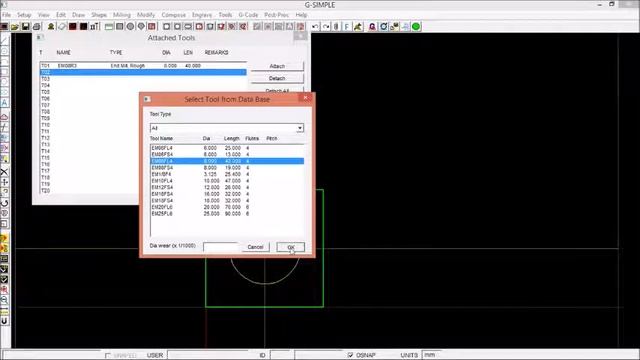Open the Post-Proc menu
The height and width of the screenshot is (360, 640).
pos(276,15)
